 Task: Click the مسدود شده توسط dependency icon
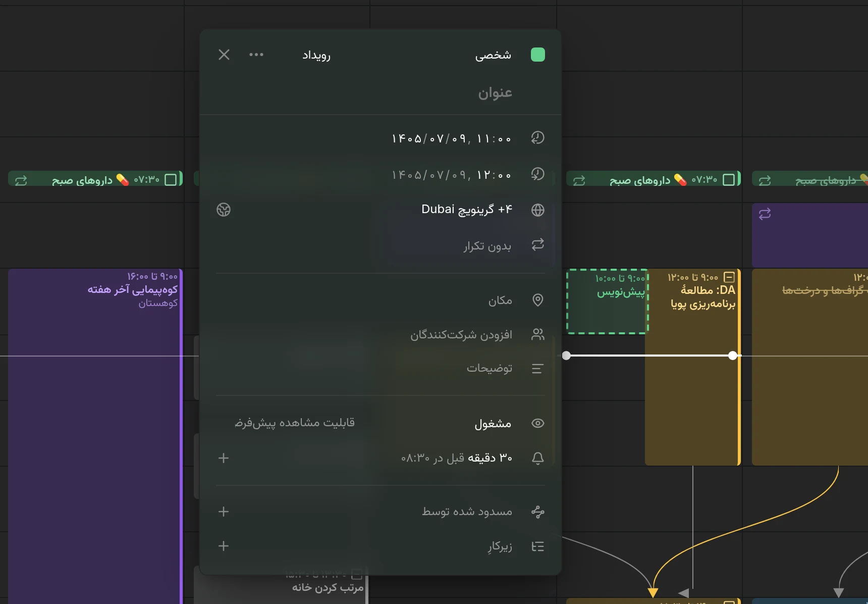(x=538, y=512)
